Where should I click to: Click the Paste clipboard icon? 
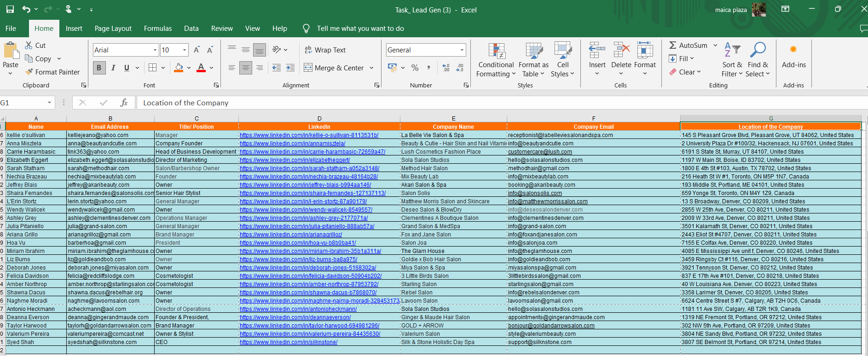(11, 50)
